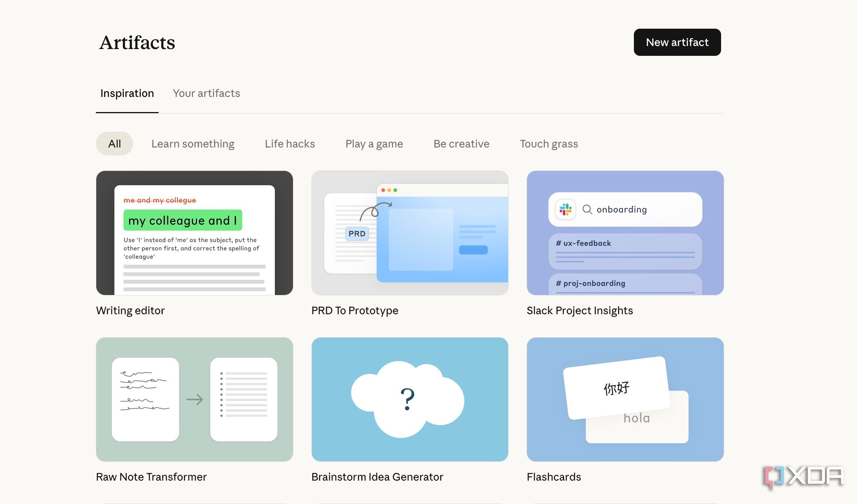
Task: Choose the Play a game filter
Action: coord(374,144)
